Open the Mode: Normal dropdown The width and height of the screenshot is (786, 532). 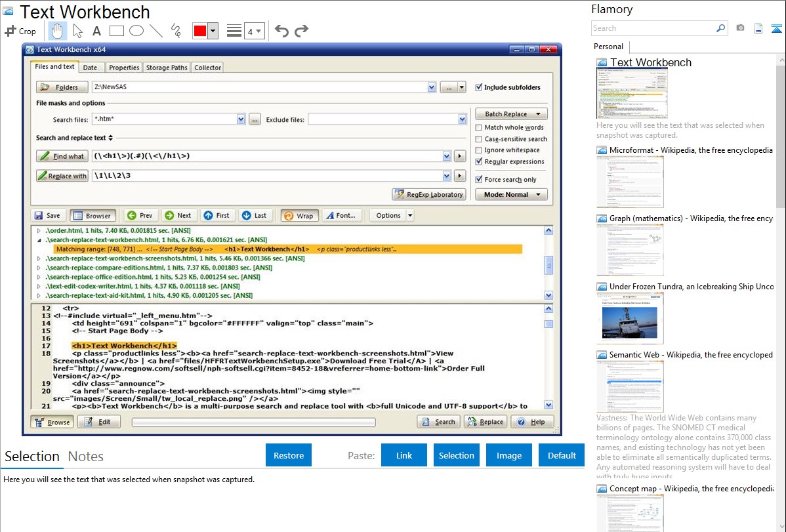511,195
